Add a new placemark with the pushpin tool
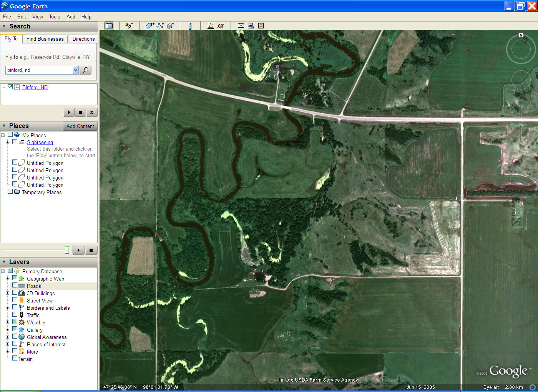 (x=129, y=26)
